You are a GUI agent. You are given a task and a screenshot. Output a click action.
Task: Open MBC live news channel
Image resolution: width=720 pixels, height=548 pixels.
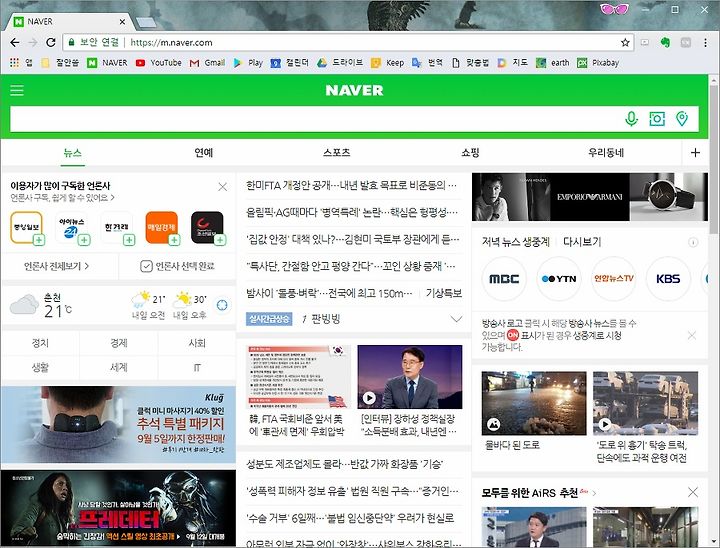coord(504,278)
